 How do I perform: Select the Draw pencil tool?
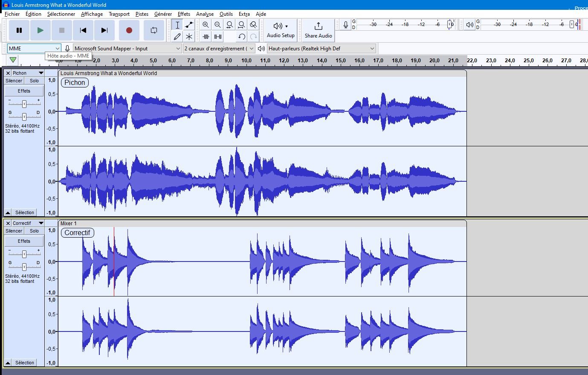click(177, 37)
